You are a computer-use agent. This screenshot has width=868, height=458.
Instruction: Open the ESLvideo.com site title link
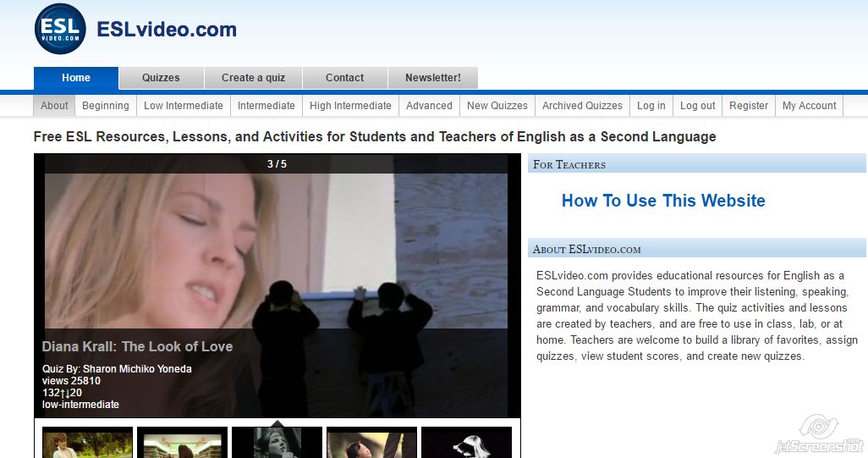[x=167, y=30]
